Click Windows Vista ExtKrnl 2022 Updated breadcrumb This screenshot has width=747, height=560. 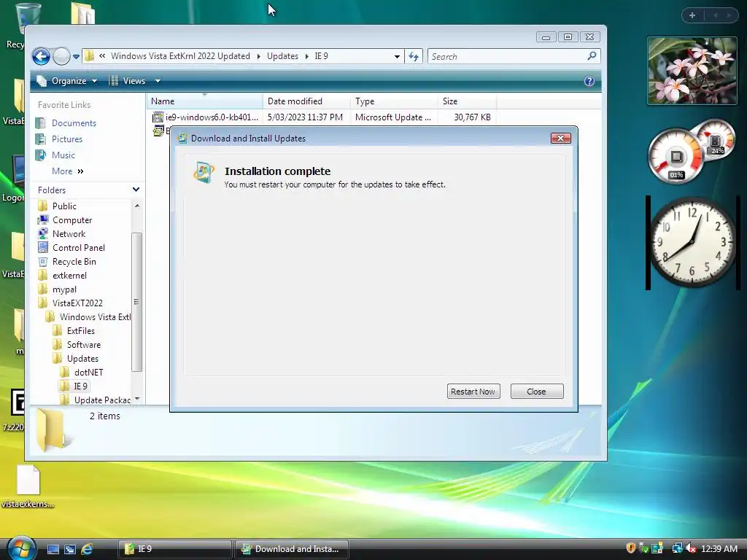(181, 56)
